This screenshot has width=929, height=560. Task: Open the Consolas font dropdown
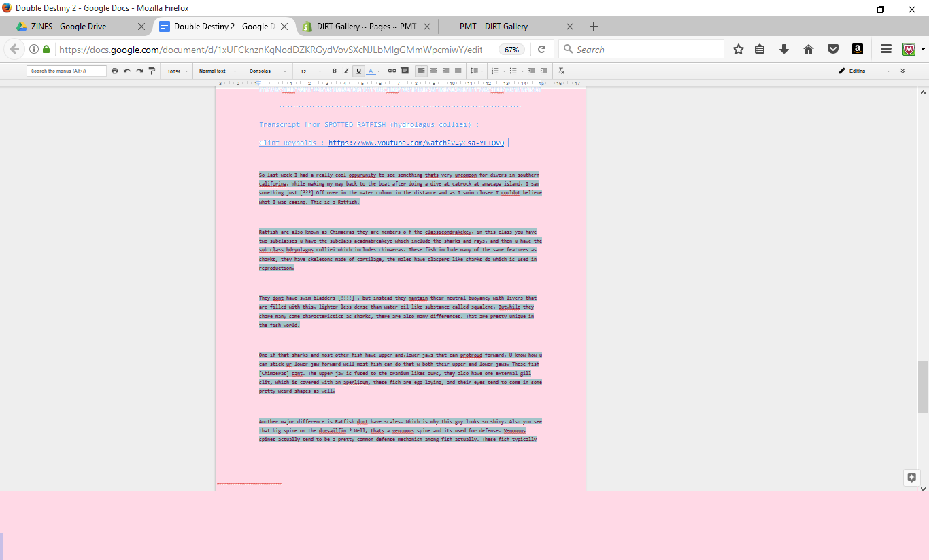267,71
